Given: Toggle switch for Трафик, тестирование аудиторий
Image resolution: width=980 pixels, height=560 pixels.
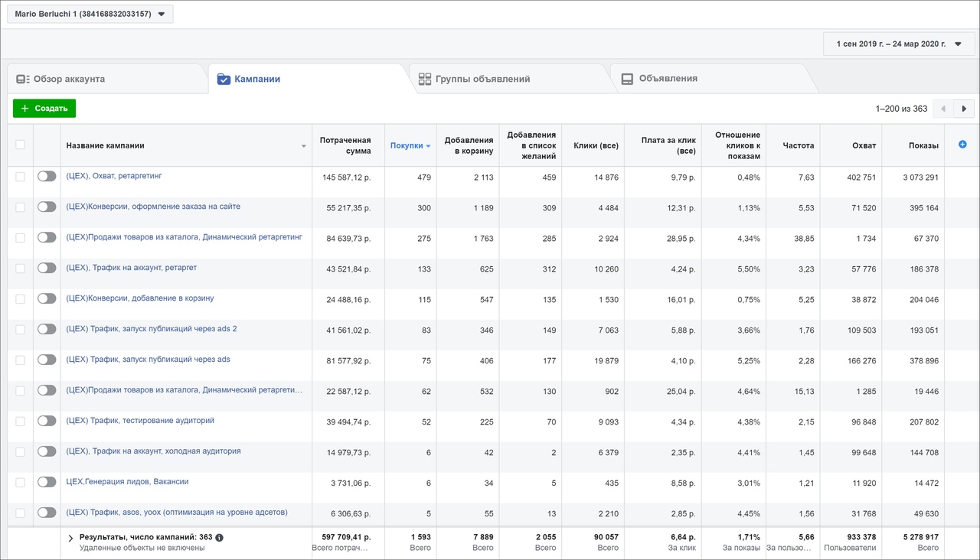Looking at the screenshot, I should point(47,421).
